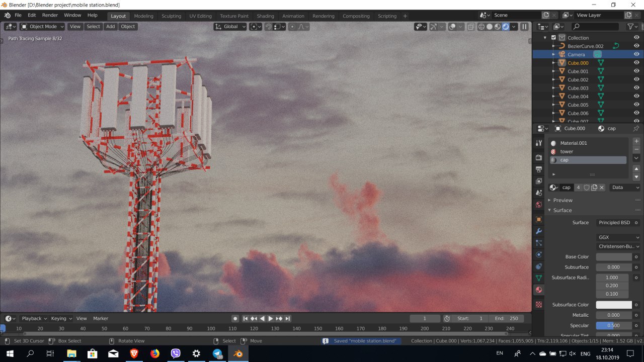Open the Render properties tab
644x362 pixels.
539,157
